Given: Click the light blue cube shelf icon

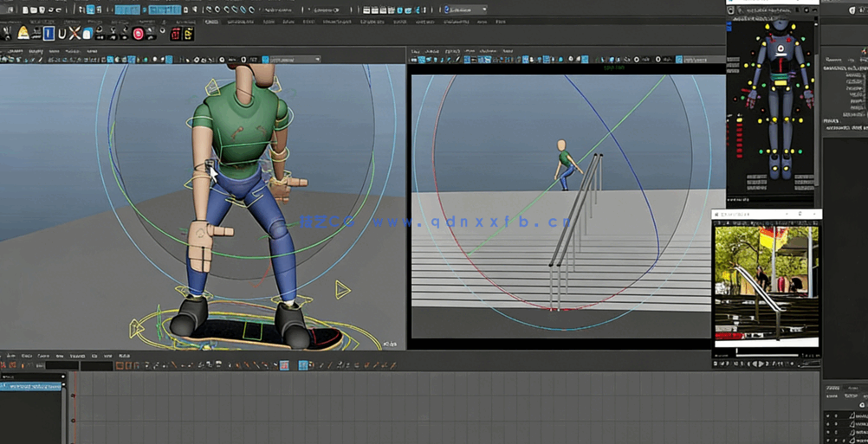Looking at the screenshot, I should point(87,34).
